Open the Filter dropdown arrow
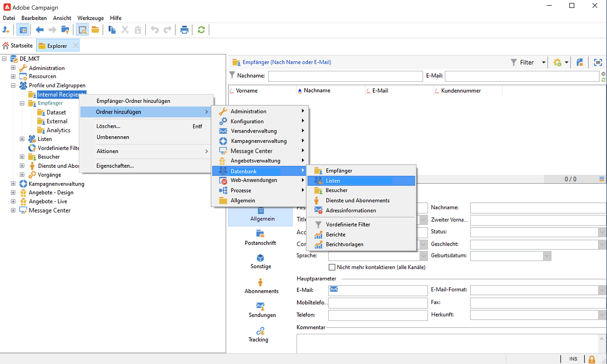Screen dimensions: 607x364 (544, 62)
